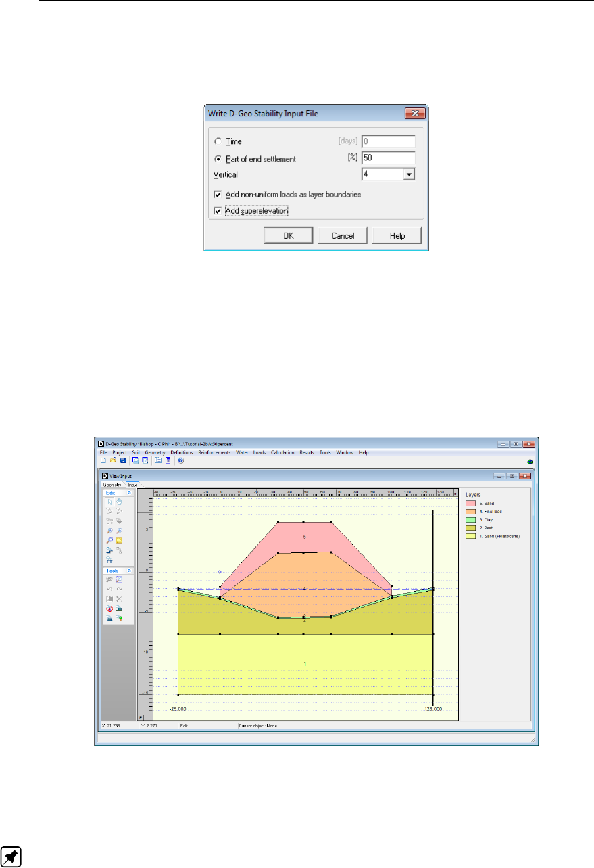Viewport: 594px width, 868px height.
Task: Click the blue help icon in toolbar
Action: 180,460
